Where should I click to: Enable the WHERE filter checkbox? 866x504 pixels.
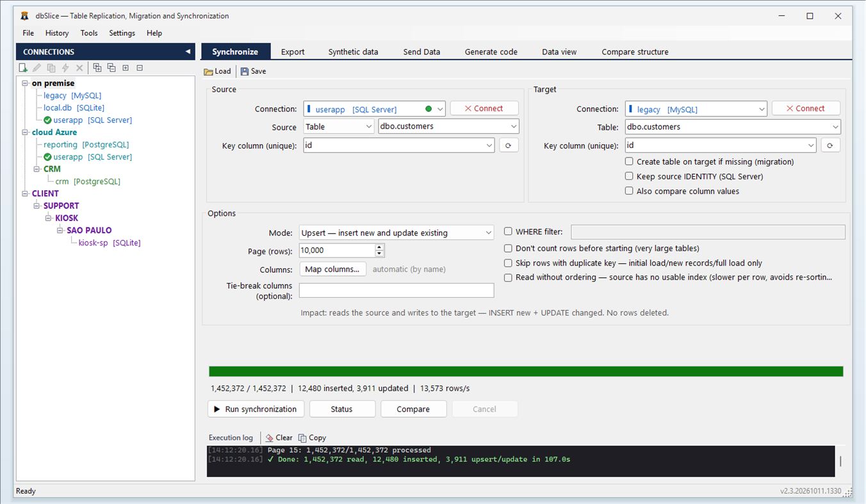(508, 232)
